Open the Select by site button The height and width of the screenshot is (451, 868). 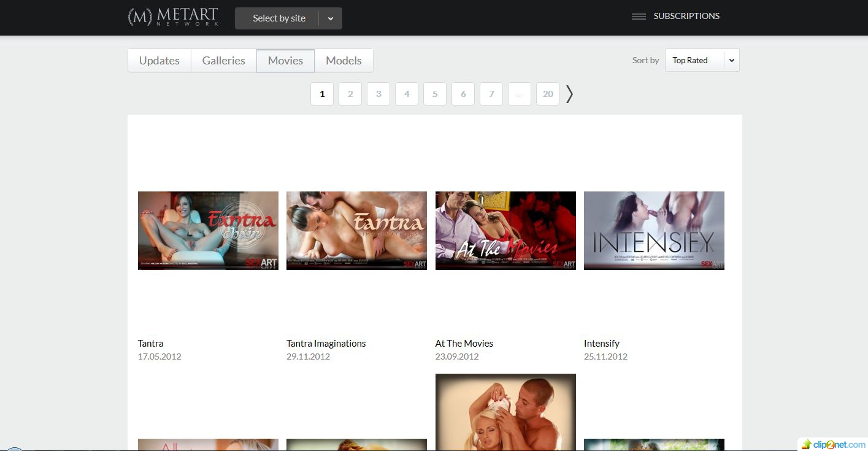click(278, 18)
